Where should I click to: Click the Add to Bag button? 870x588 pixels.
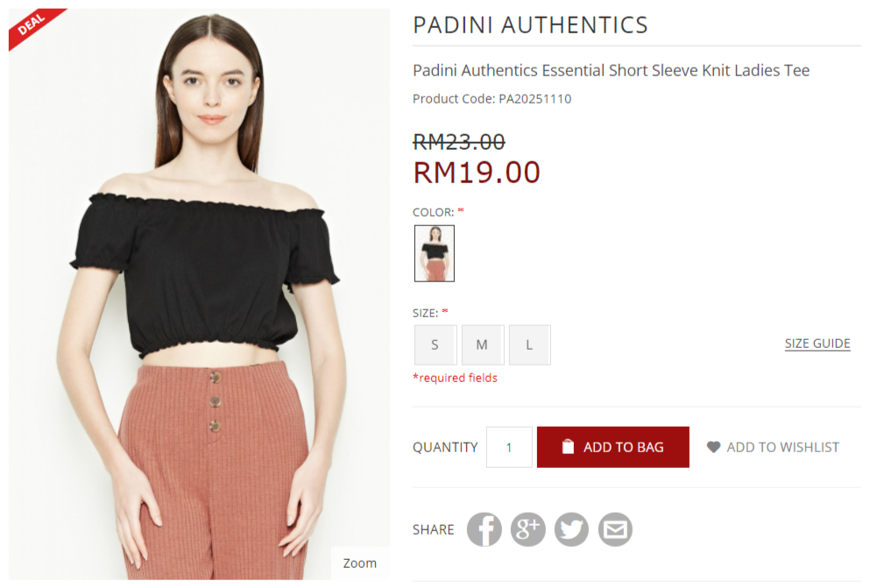(613, 447)
